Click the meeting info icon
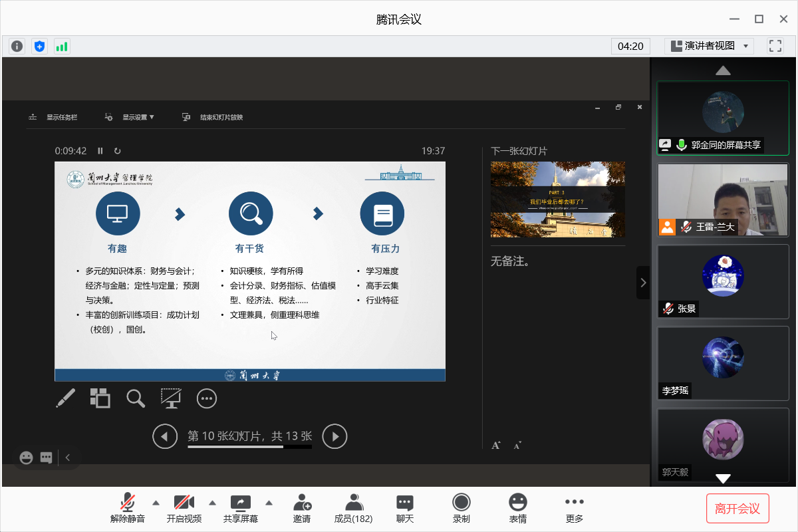Screen dimensions: 798x532 pyautogui.click(x=17, y=46)
